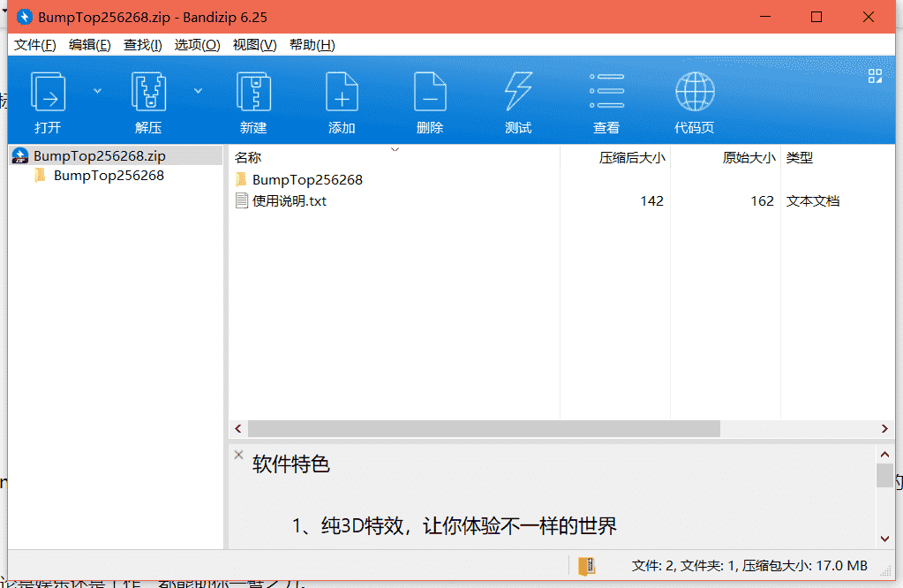Viewport: 903px width, 588px height.
Task: Click the horizontal scrollbar thumb in the file list
Action: (484, 428)
